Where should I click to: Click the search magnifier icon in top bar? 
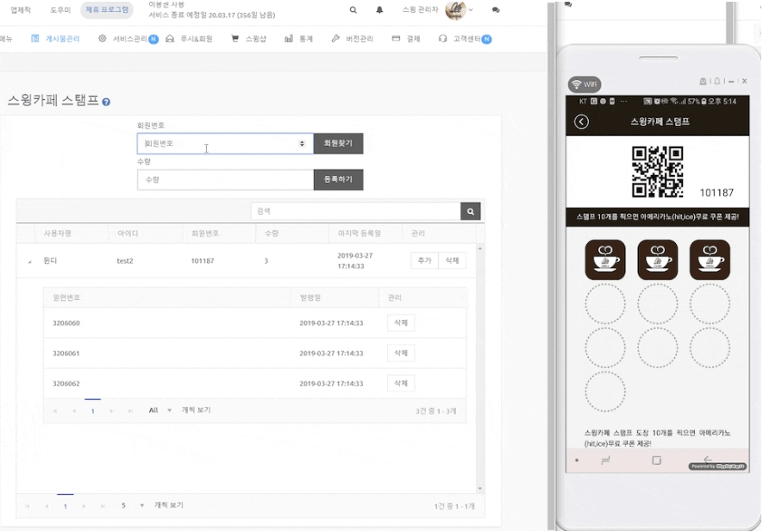(x=353, y=10)
